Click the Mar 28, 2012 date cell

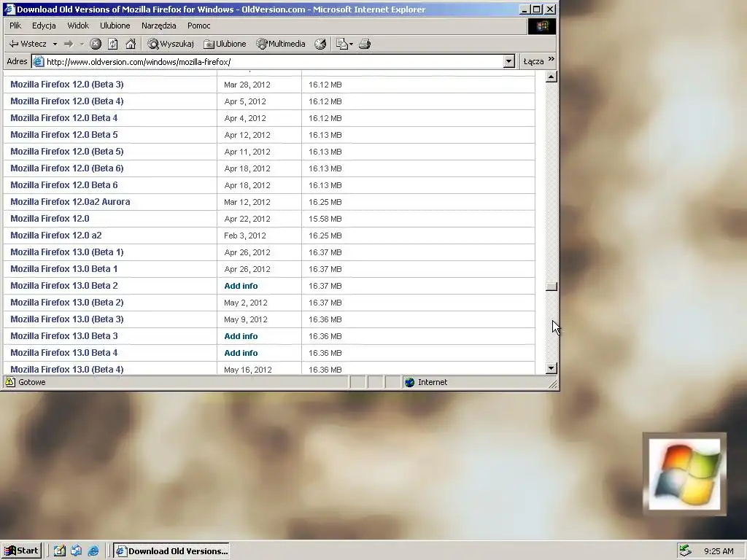[x=247, y=85]
